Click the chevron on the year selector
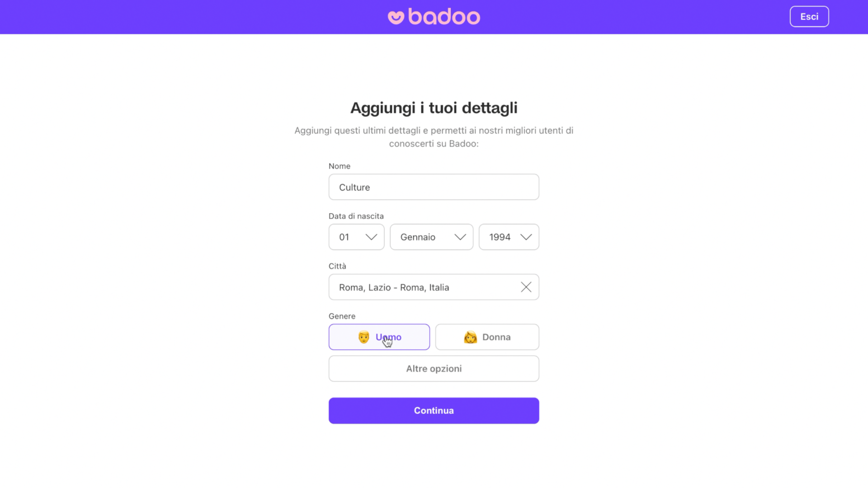 tap(526, 237)
